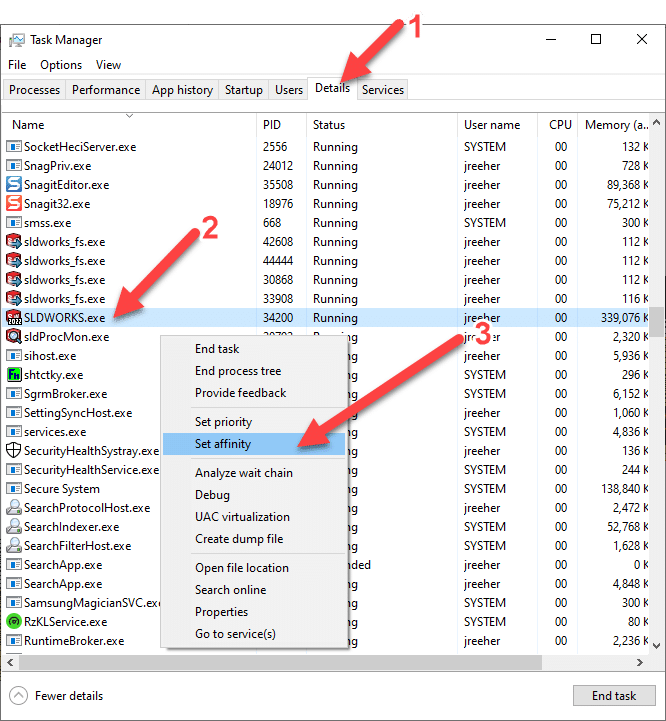The height and width of the screenshot is (721, 666).
Task: Click the SLDWORKS.exe application icon
Action: pyautogui.click(x=14, y=317)
